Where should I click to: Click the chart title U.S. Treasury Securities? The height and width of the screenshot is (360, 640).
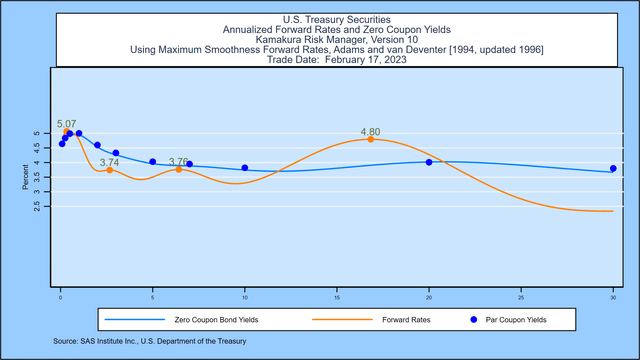(x=337, y=20)
